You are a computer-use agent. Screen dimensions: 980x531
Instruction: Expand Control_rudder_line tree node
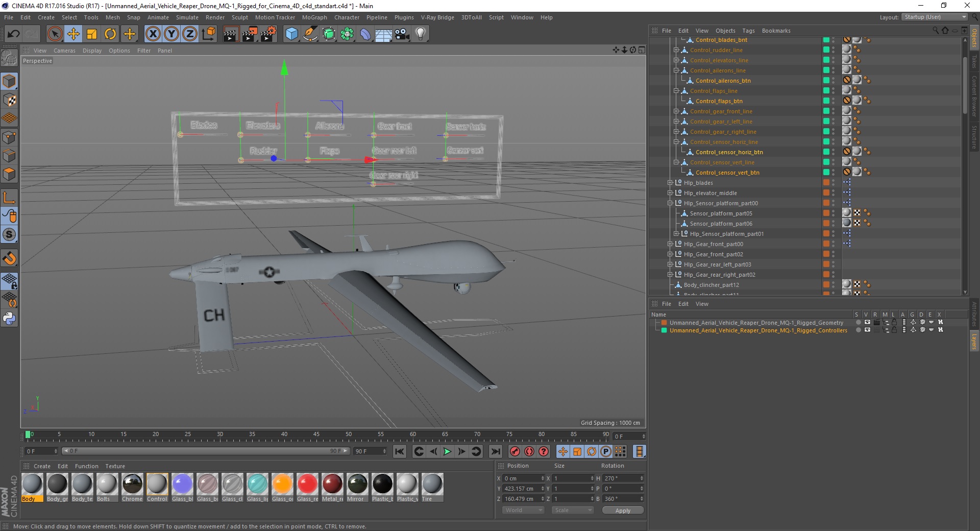click(x=676, y=50)
